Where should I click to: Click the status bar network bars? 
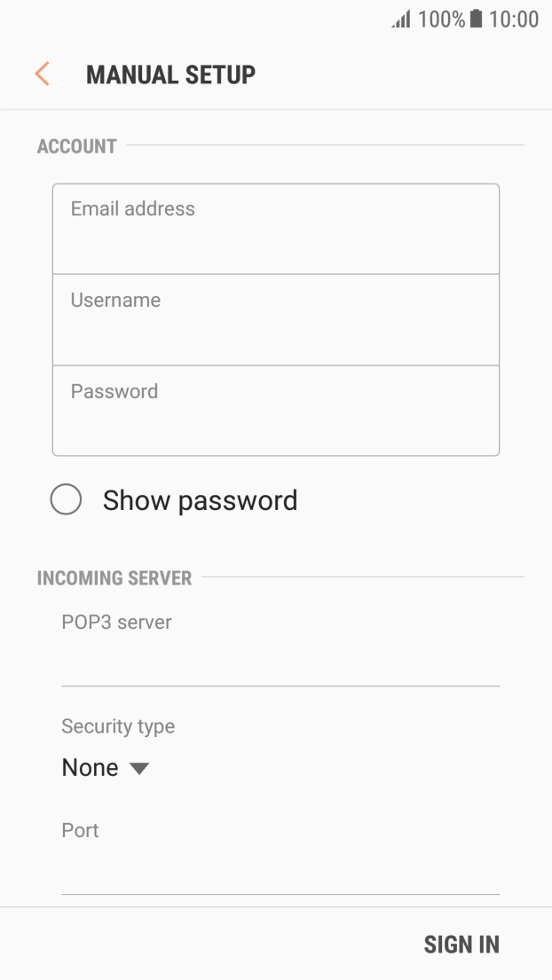coord(400,19)
